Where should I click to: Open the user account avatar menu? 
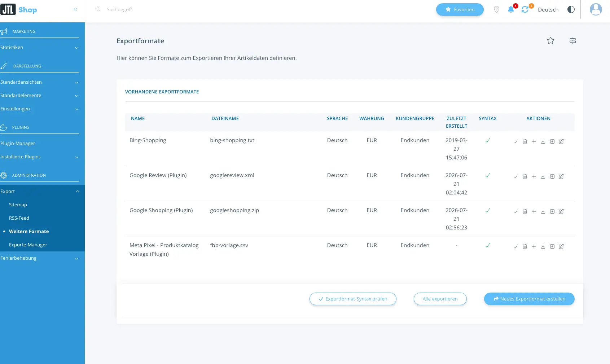[x=596, y=9]
